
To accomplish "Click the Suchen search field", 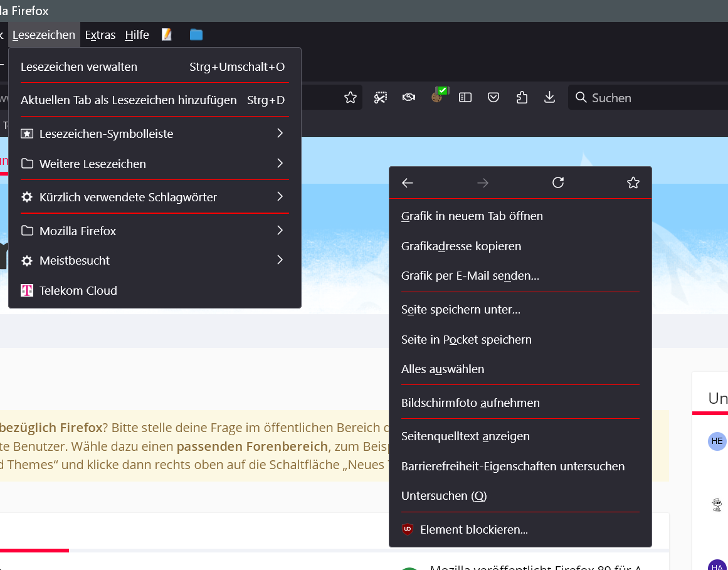I will click(652, 97).
